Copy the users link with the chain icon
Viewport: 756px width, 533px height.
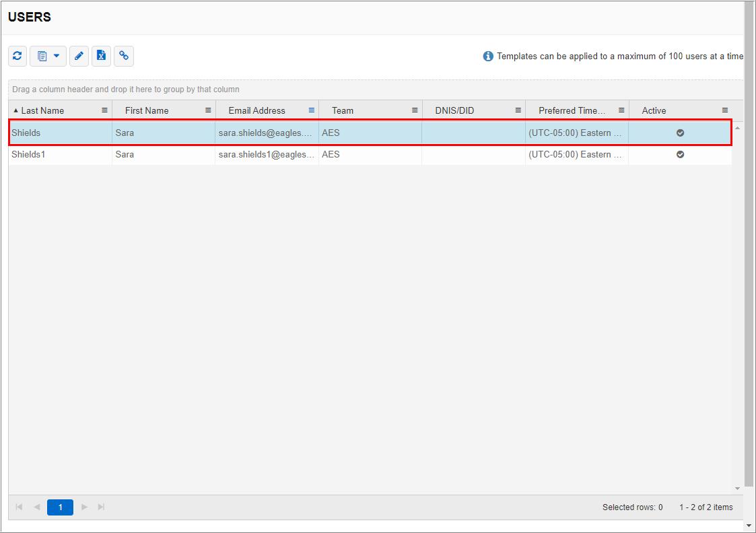[124, 56]
